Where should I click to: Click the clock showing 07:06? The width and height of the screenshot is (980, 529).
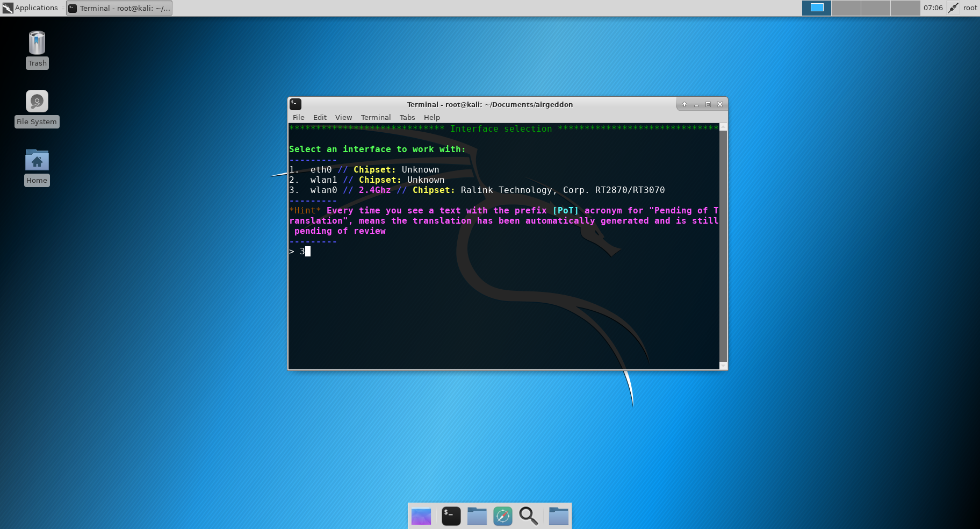(933, 8)
